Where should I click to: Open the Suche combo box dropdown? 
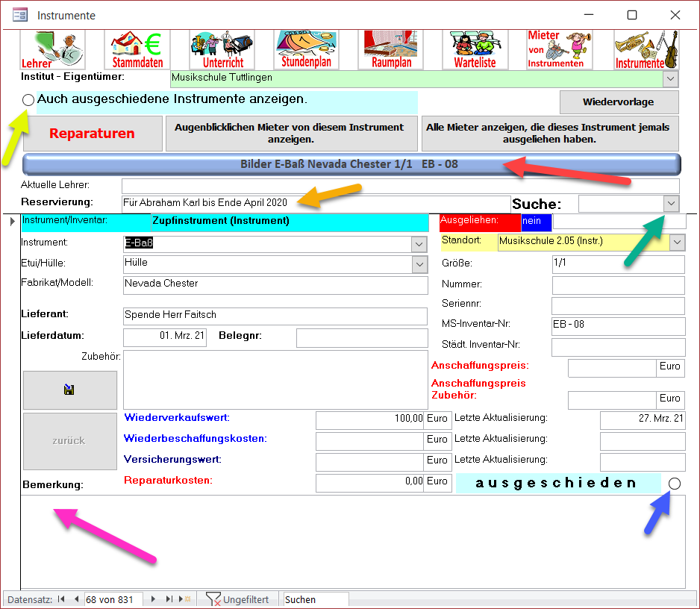pyautogui.click(x=671, y=204)
